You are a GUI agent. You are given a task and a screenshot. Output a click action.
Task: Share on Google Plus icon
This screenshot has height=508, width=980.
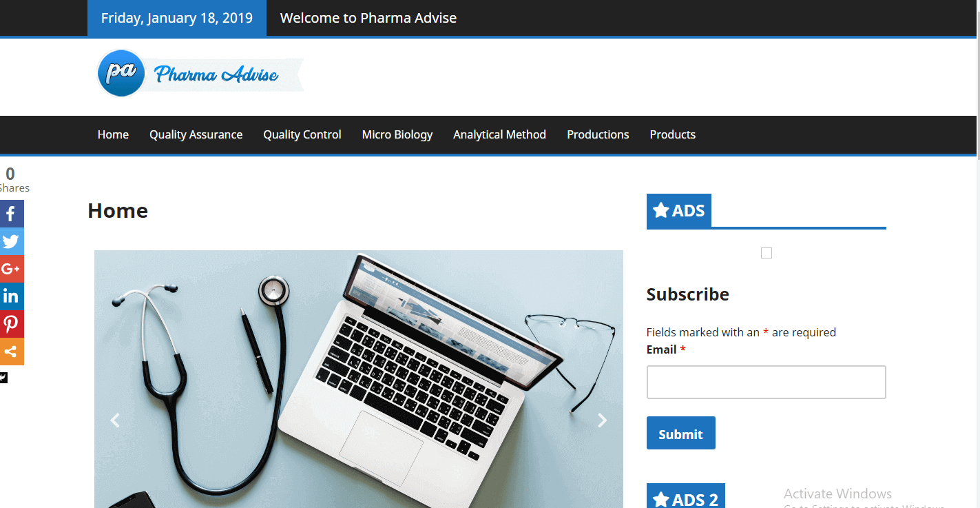point(10,269)
